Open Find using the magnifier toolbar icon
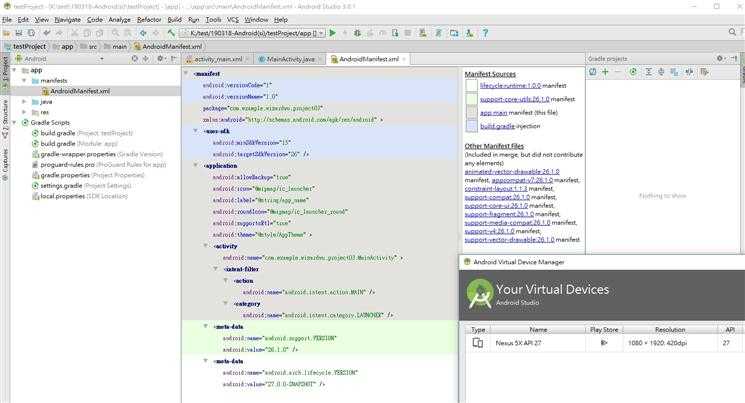The width and height of the screenshot is (745, 403). (115, 33)
